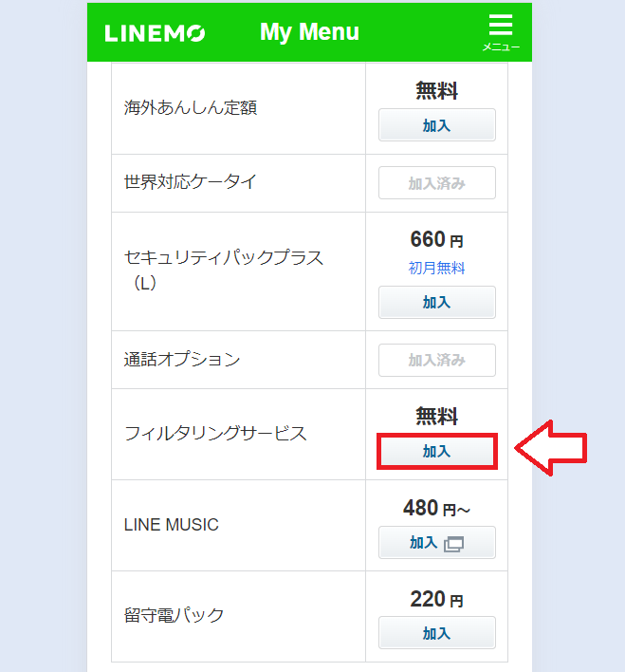
Task: Select the 海外あんしん定額 row label
Action: click(x=191, y=107)
